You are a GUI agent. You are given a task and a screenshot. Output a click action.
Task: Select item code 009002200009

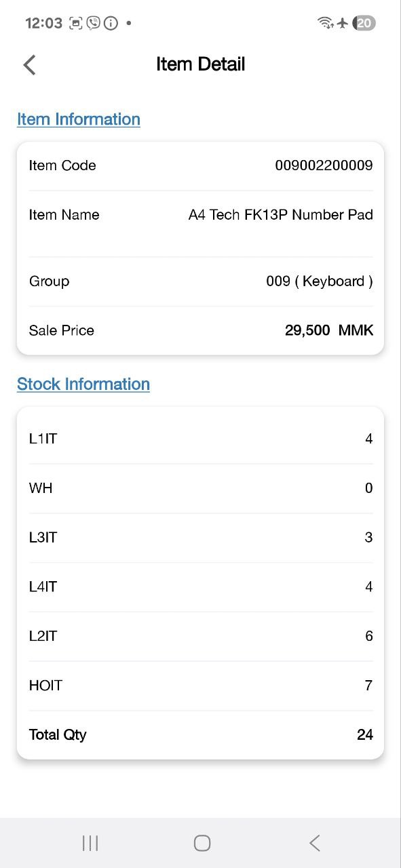324,165
